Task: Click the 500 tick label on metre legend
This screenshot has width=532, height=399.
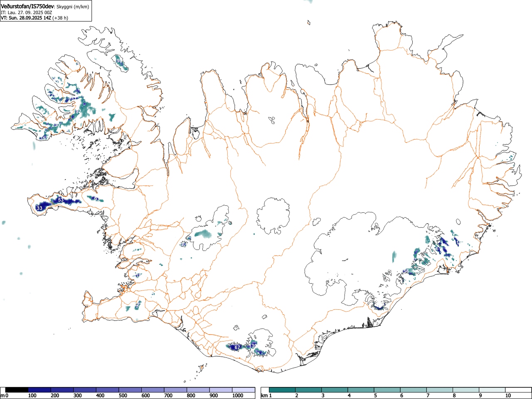Action: (x=123, y=396)
